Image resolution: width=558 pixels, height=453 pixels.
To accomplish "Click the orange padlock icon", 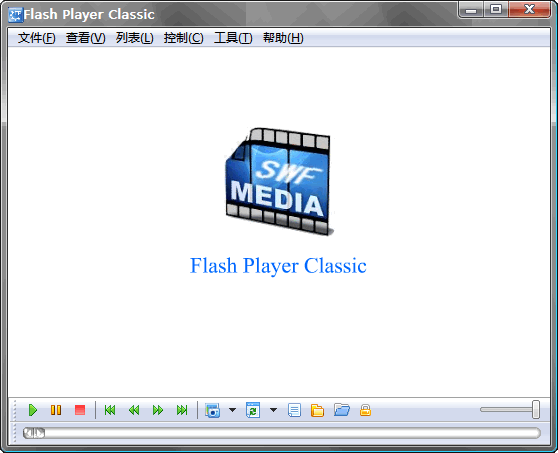I will pos(365,410).
